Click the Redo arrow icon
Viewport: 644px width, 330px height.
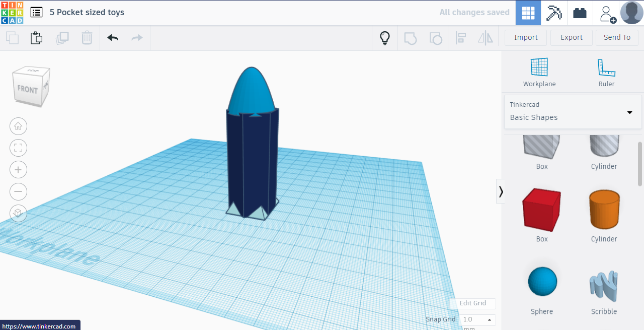pyautogui.click(x=136, y=37)
